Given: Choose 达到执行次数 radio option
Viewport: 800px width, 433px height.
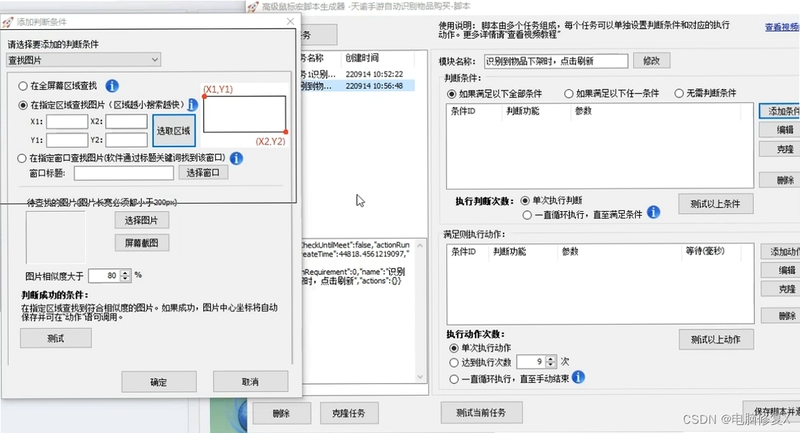Looking at the screenshot, I should (x=454, y=363).
